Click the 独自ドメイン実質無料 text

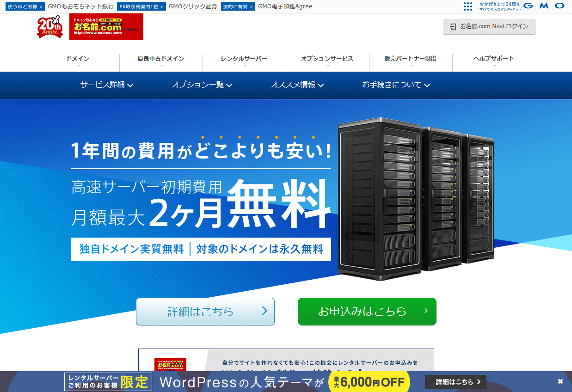click(132, 249)
